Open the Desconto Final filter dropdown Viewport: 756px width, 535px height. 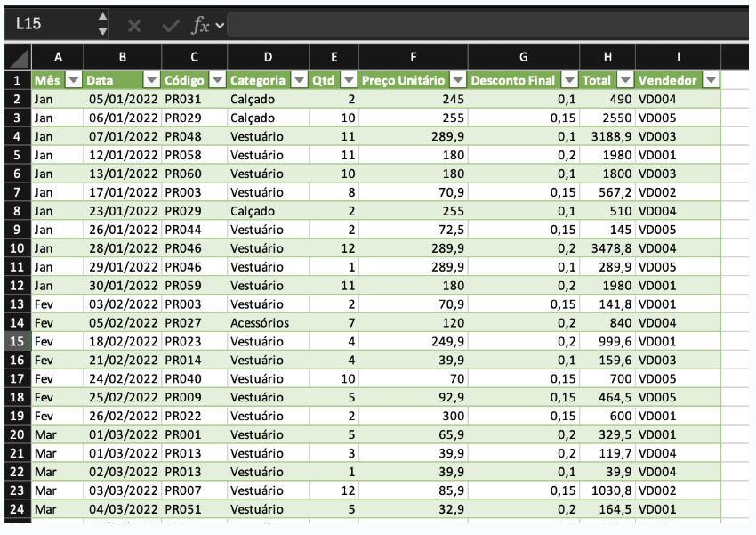point(570,80)
